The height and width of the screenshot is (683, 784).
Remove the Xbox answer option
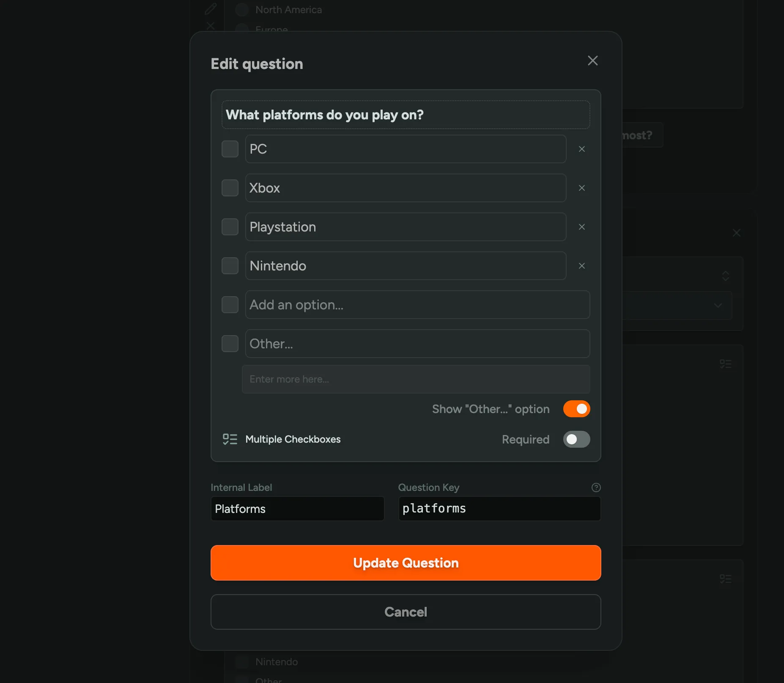(581, 188)
